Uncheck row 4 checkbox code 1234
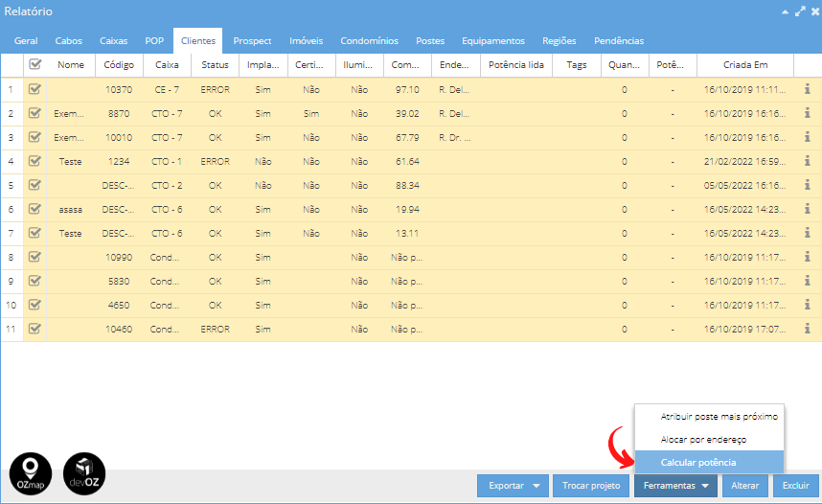 pos(35,162)
